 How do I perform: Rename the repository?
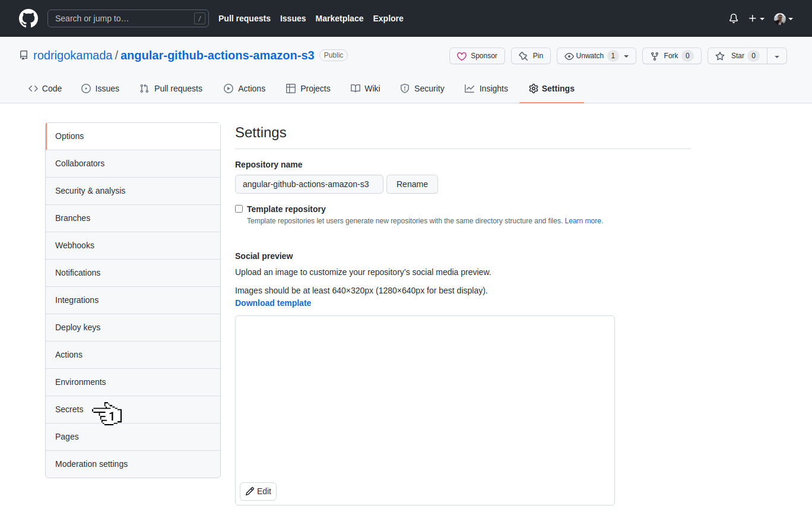click(x=412, y=184)
